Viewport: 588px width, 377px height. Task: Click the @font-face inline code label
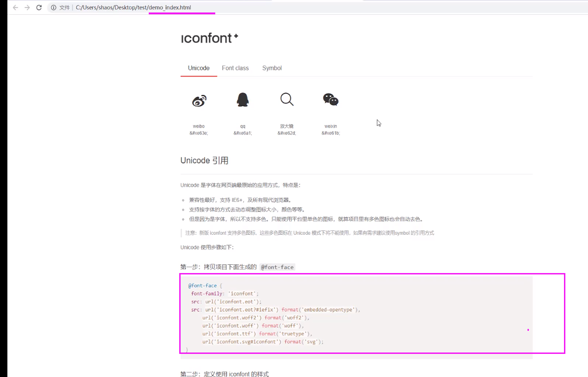click(x=277, y=267)
